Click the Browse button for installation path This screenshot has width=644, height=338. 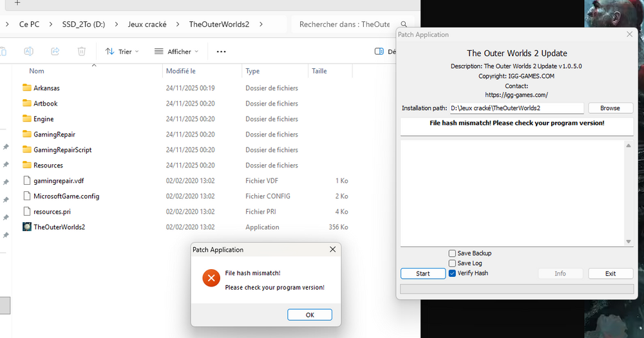[610, 108]
